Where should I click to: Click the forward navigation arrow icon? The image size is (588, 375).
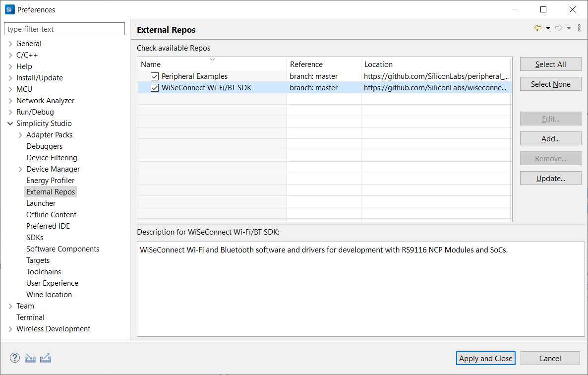click(558, 28)
